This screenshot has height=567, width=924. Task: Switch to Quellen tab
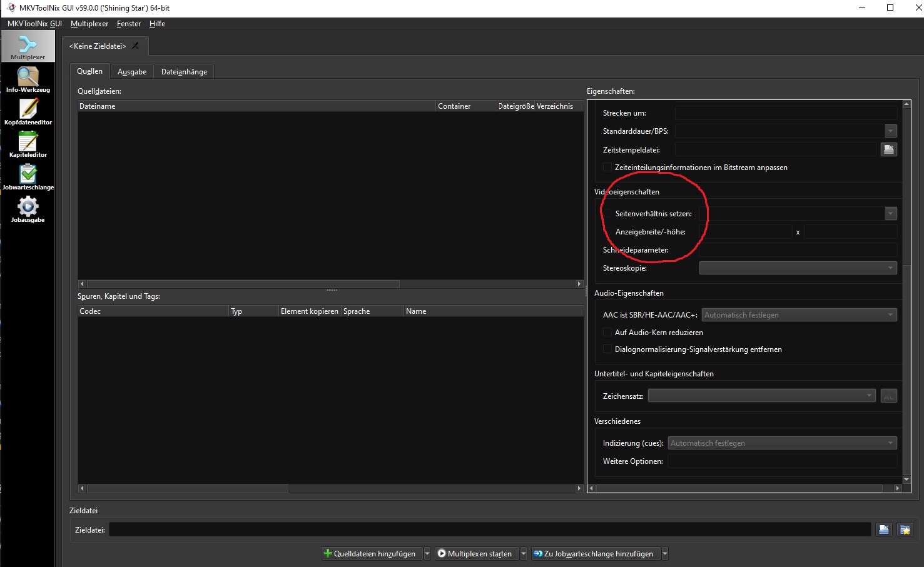[89, 71]
